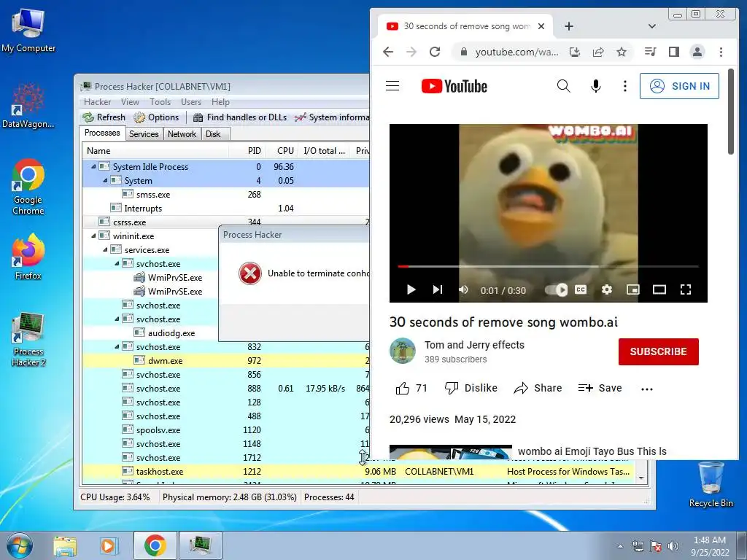Enter fullscreen video
Screen dimensions: 747x560
pos(686,289)
